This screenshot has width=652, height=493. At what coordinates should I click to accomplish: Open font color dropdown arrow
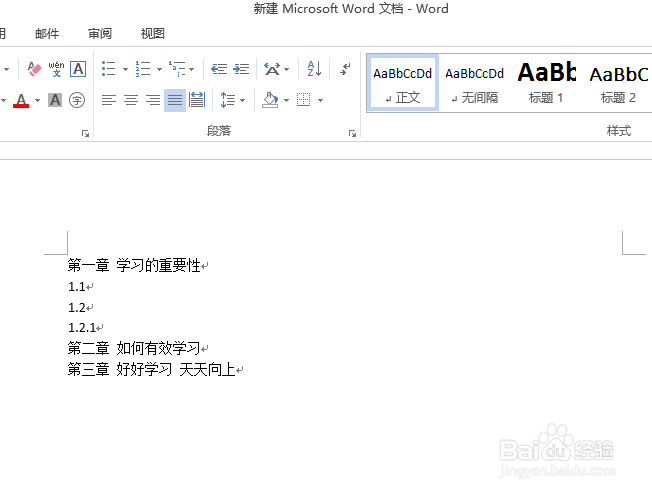[x=37, y=100]
